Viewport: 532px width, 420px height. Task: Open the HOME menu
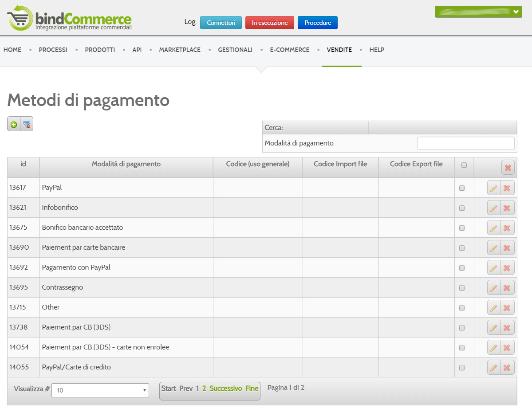12,50
